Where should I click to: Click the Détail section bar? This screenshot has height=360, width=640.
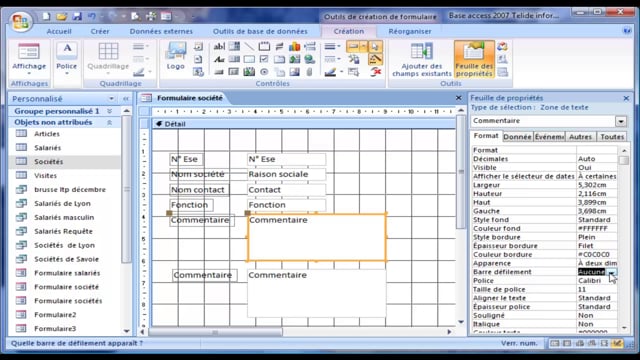pyautogui.click(x=304, y=124)
